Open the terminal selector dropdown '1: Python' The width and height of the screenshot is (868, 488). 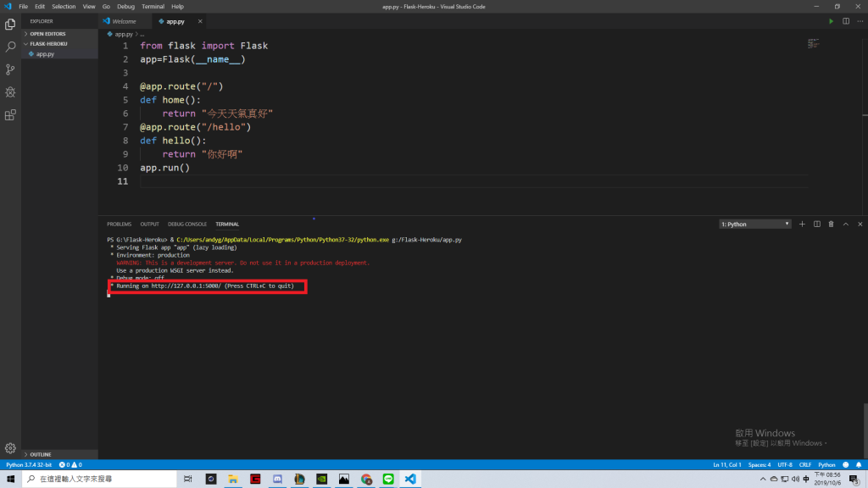tap(755, 224)
